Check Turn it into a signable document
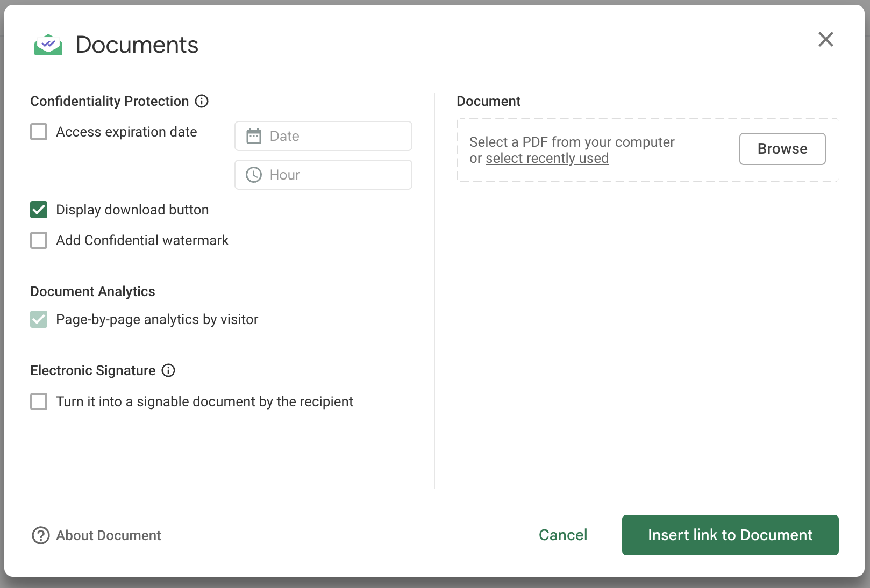Screen dimensions: 870x588 39,401
